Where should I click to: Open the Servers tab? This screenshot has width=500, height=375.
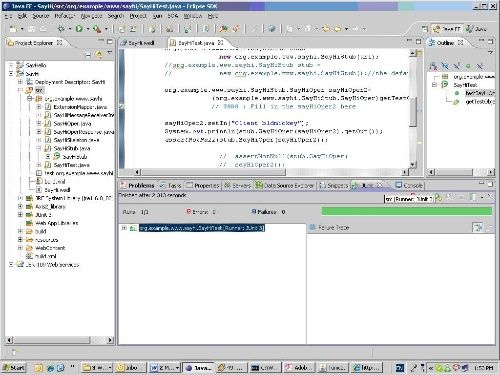238,185
